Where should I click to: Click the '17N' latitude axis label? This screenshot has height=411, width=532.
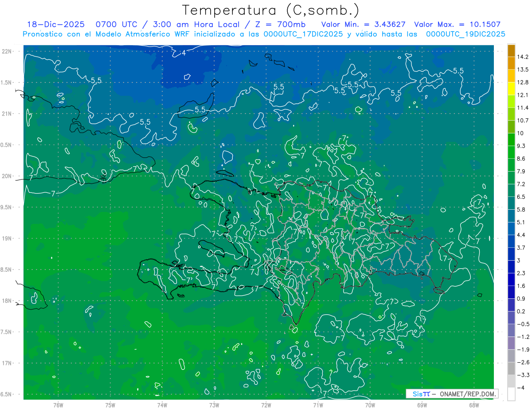pos(6,363)
